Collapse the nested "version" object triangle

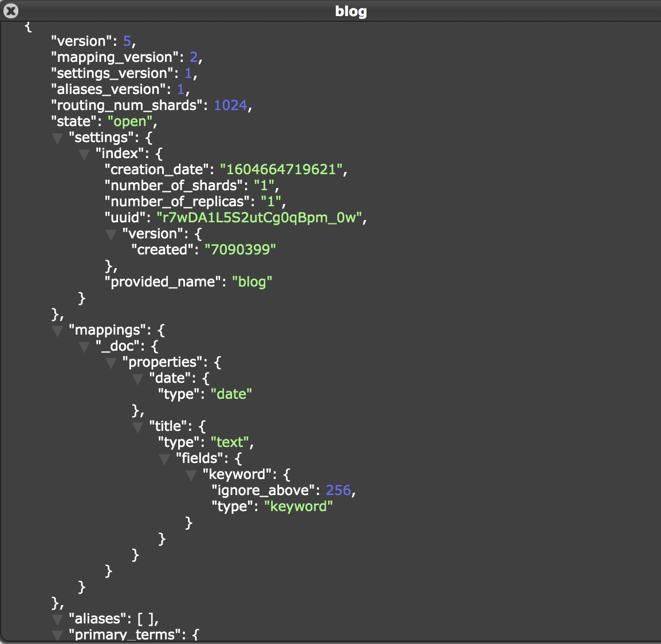[111, 234]
